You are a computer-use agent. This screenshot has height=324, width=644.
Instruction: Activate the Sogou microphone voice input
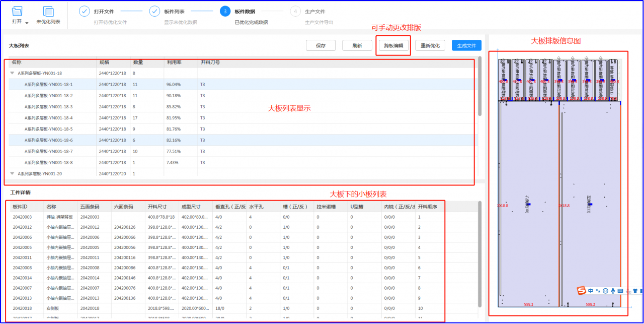[x=613, y=291]
